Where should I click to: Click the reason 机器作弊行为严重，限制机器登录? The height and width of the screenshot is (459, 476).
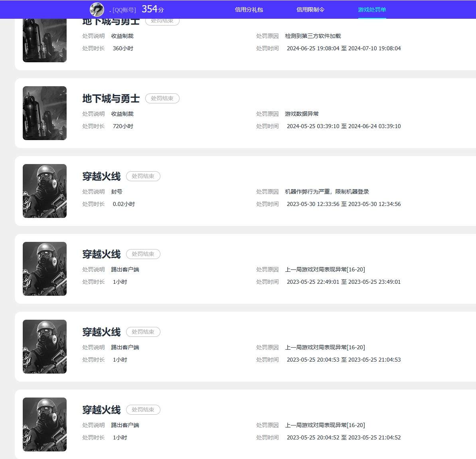tap(327, 191)
